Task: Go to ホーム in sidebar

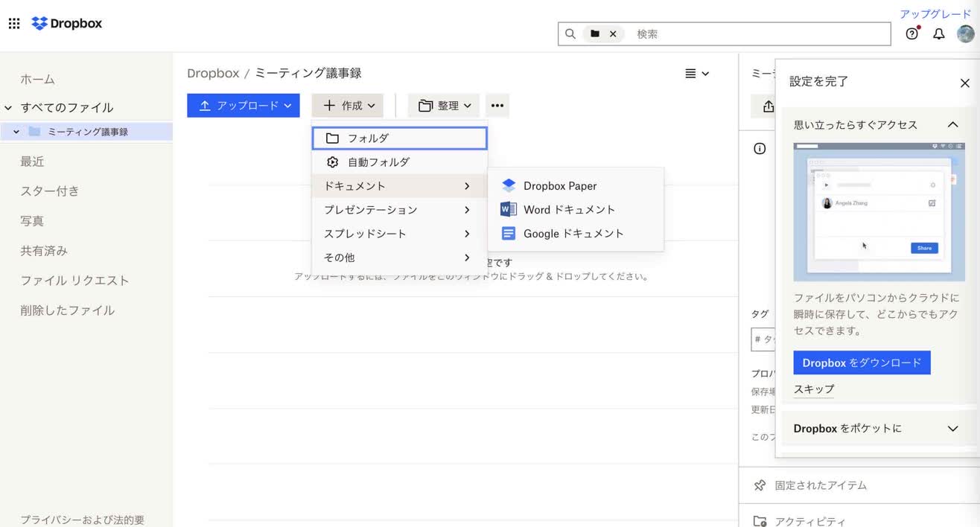Action: (x=37, y=79)
